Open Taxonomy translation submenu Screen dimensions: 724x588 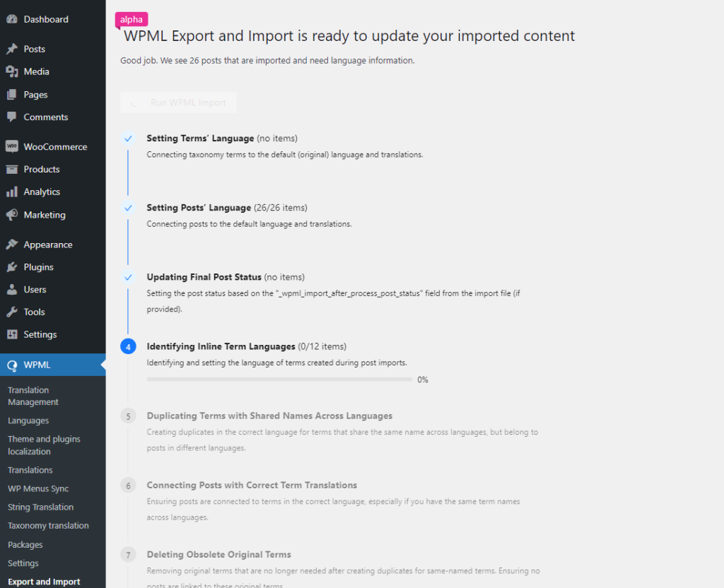(49, 526)
